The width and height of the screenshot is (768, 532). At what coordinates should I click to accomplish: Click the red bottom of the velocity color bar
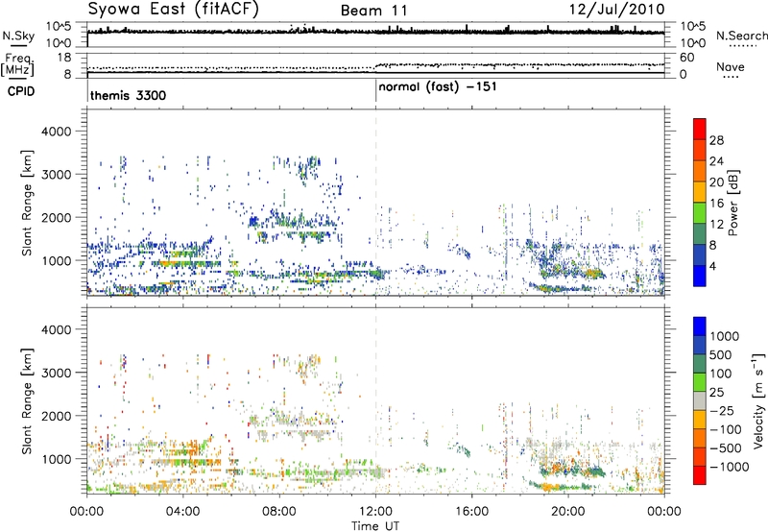pos(700,475)
